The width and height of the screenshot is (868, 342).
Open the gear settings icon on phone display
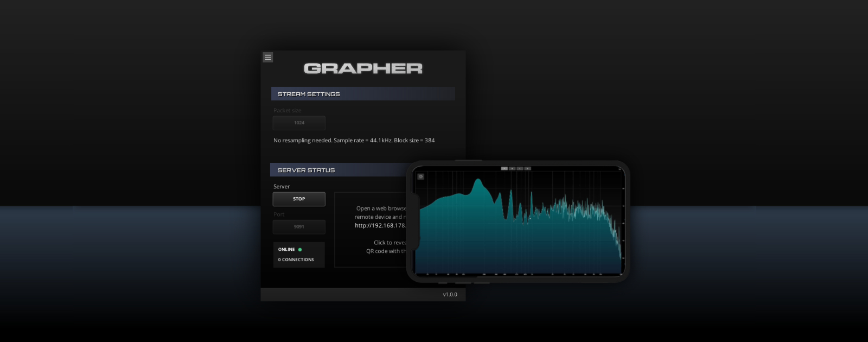pyautogui.click(x=420, y=176)
